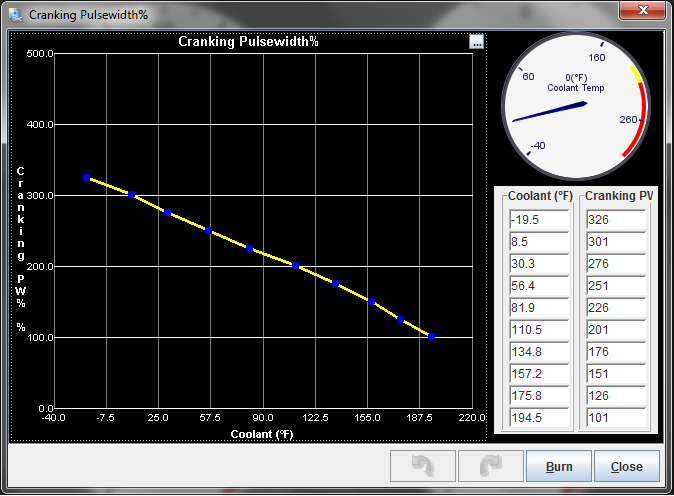This screenshot has width=674, height=496.
Task: Click the Coolant (°F) column header
Action: click(540, 196)
